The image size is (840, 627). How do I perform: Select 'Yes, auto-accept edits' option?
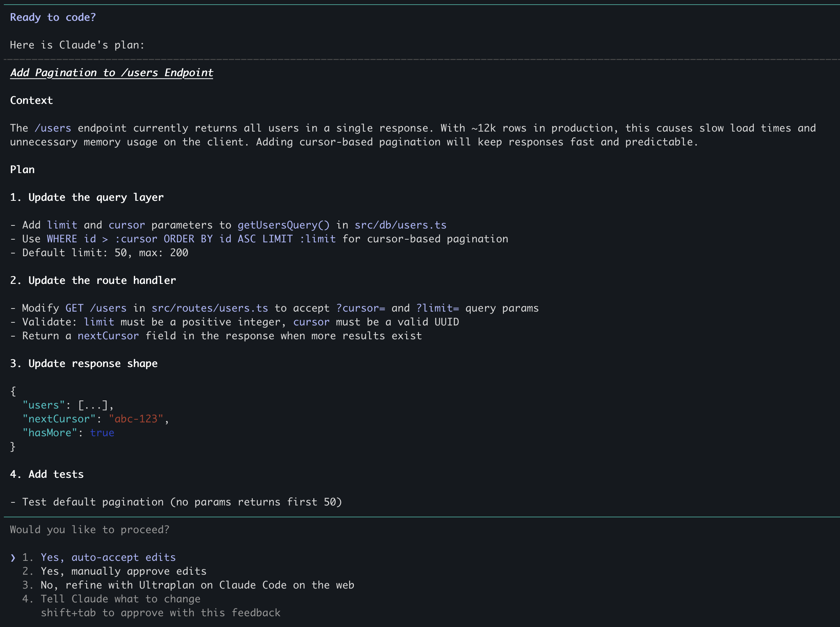point(108,557)
